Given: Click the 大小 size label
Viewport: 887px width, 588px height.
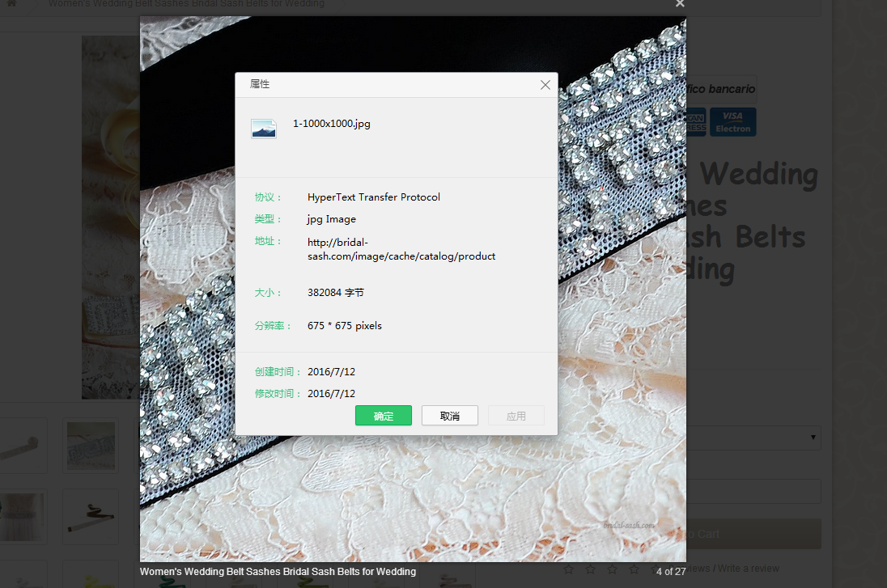Looking at the screenshot, I should (x=268, y=292).
